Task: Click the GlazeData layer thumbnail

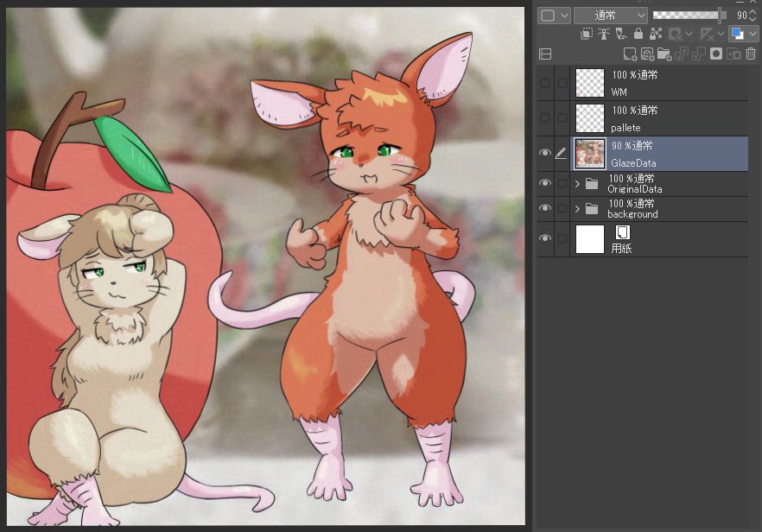Action: pos(590,154)
